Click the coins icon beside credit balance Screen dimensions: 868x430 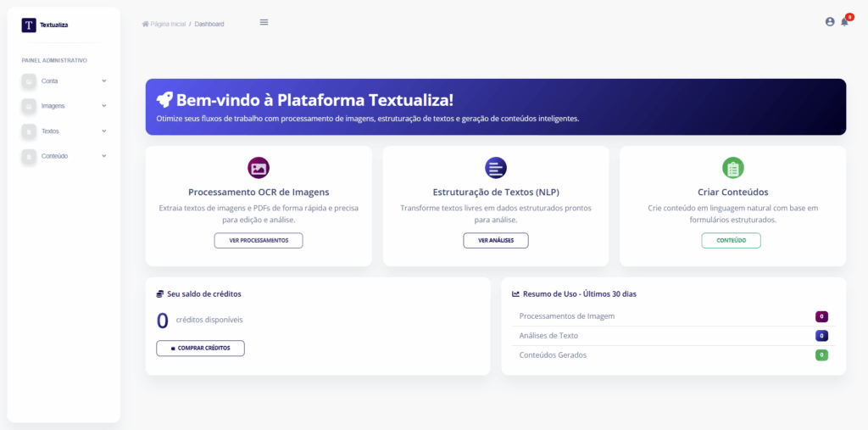coord(160,294)
